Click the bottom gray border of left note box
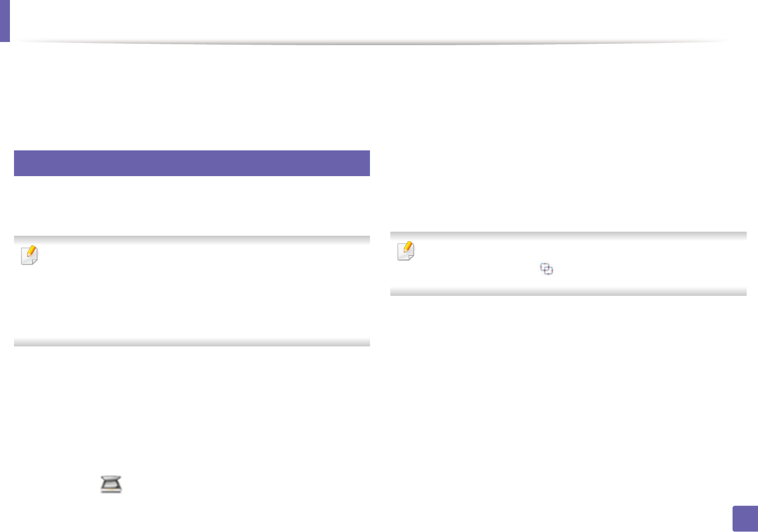This screenshot has height=532, width=758. click(192, 342)
